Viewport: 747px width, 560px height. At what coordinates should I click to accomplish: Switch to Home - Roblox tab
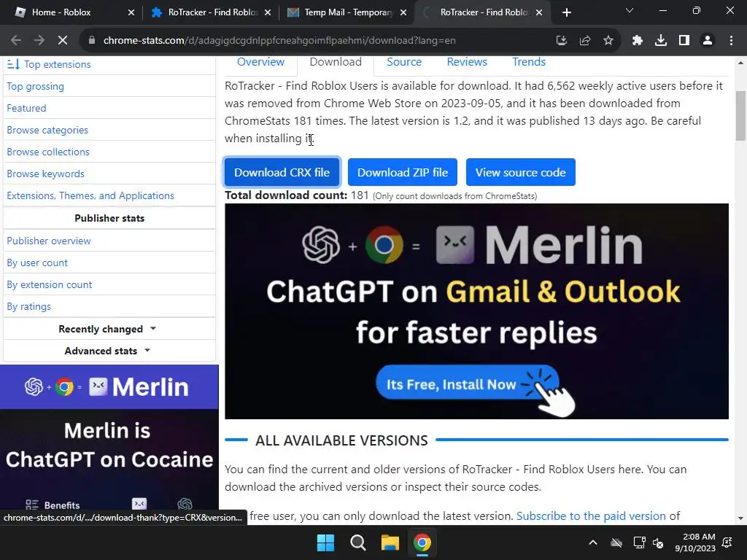click(71, 12)
